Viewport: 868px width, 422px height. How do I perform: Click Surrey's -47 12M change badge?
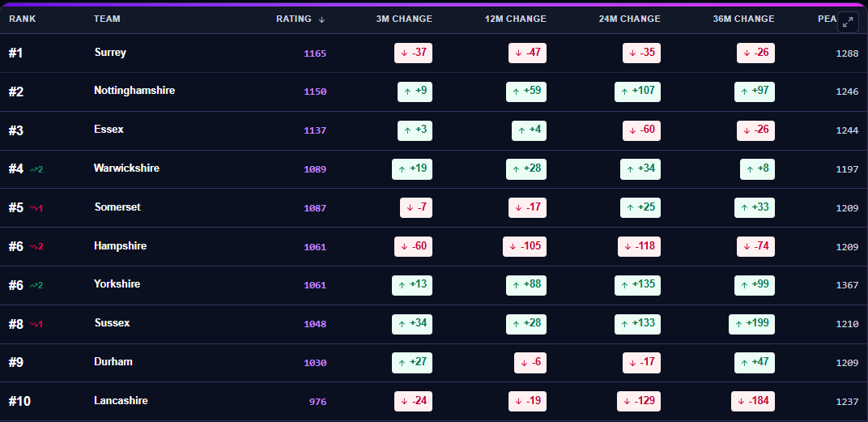tap(528, 53)
